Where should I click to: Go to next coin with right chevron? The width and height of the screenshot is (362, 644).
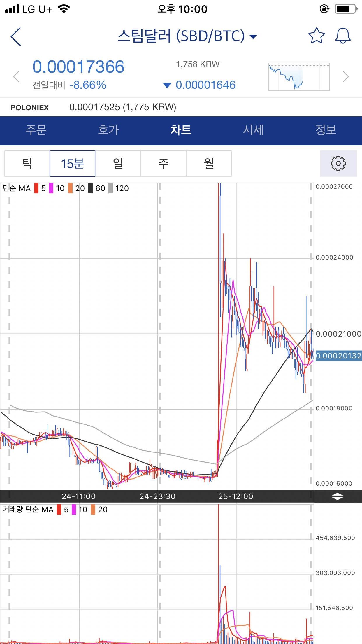pyautogui.click(x=346, y=77)
